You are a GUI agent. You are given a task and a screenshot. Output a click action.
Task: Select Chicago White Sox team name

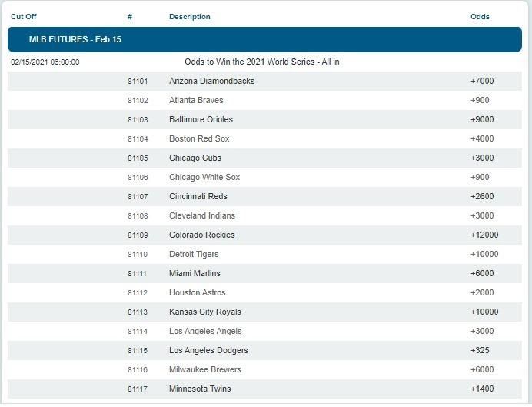[x=204, y=177]
